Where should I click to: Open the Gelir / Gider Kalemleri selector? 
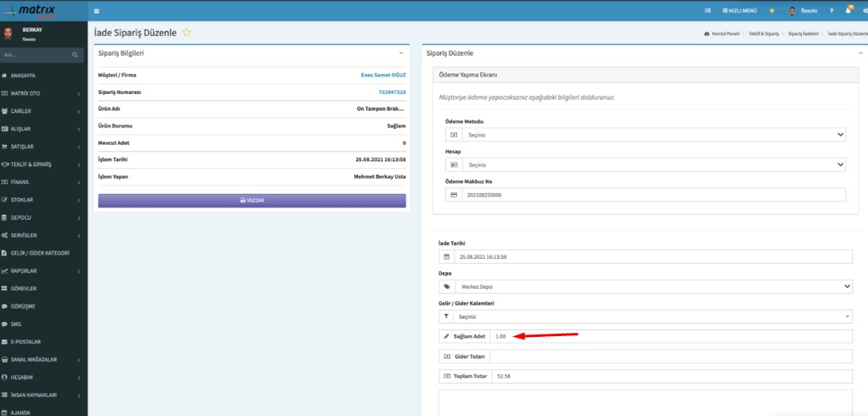pos(645,316)
